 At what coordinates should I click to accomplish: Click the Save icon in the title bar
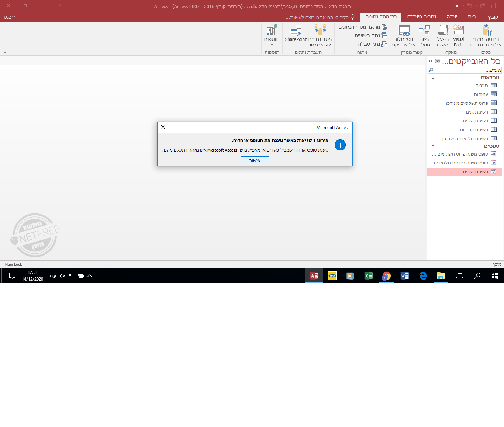tap(493, 6)
